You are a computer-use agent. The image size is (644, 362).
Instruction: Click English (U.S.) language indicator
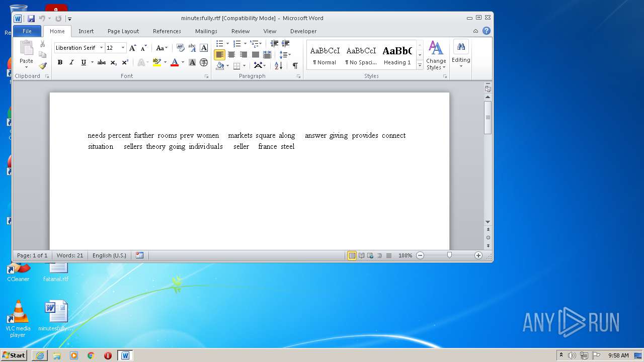point(109,255)
